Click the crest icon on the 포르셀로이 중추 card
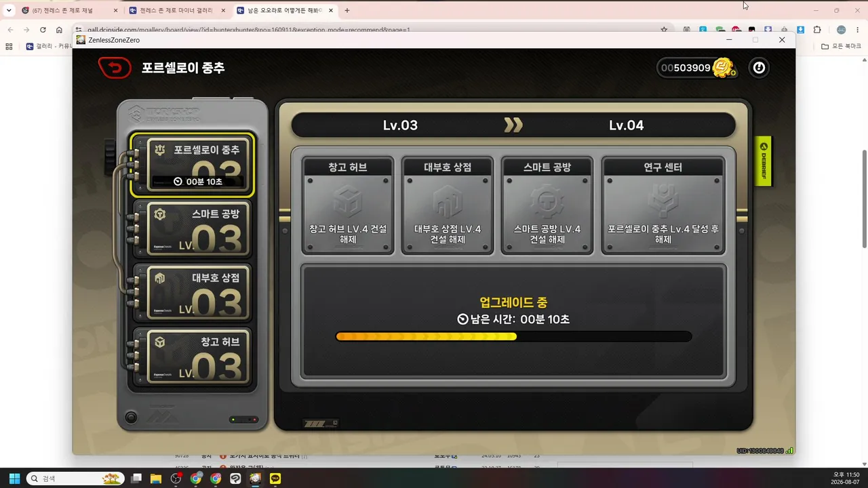Viewport: 868px width, 488px height. [160, 150]
